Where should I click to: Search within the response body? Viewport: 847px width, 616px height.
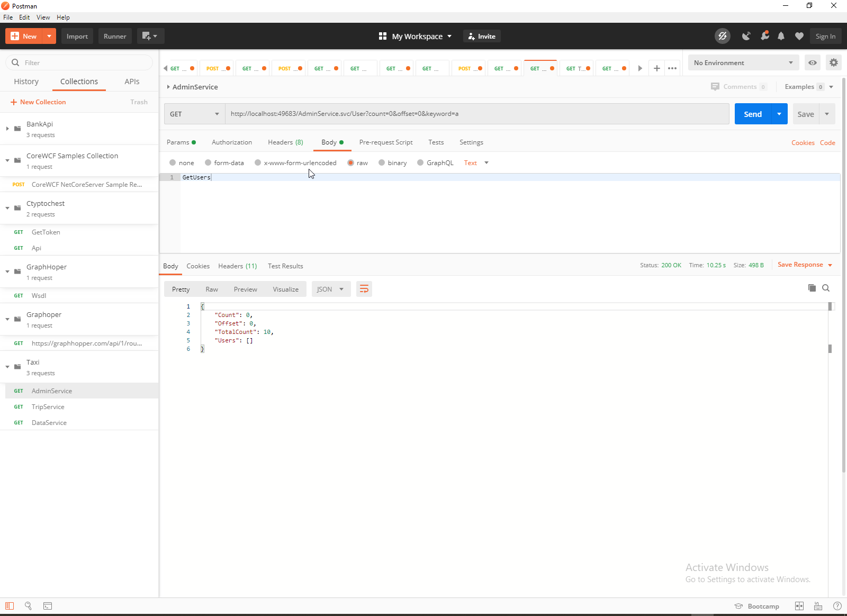pos(826,288)
